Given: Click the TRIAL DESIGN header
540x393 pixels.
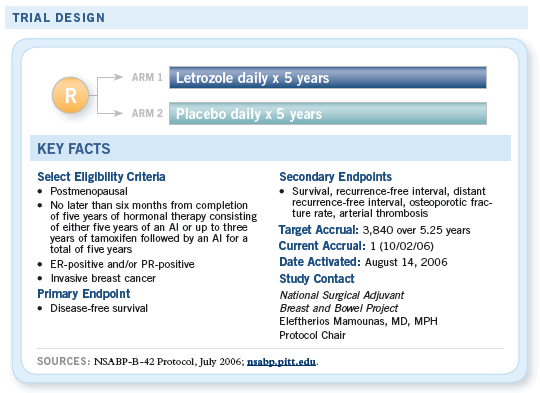Looking at the screenshot, I should [59, 18].
